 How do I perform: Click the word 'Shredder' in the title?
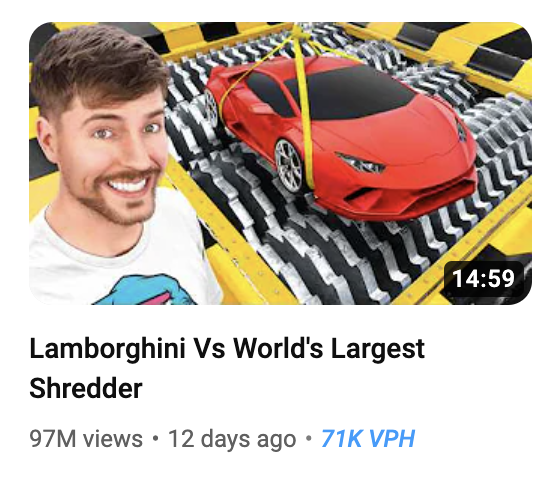tap(86, 388)
